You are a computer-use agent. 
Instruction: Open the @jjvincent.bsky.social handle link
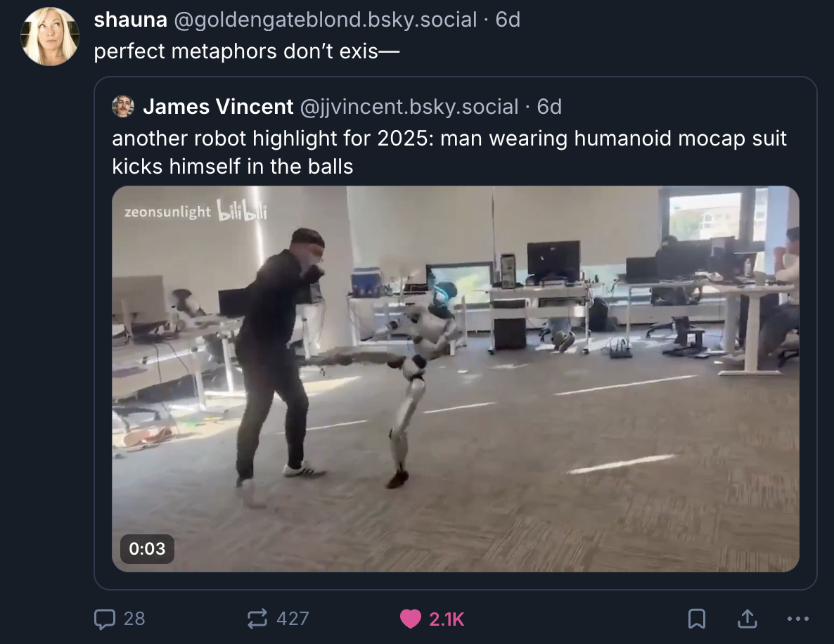click(x=409, y=107)
